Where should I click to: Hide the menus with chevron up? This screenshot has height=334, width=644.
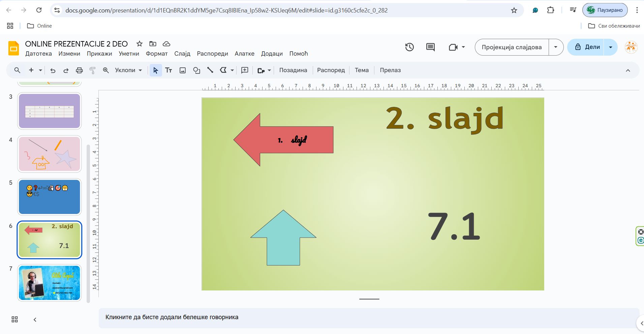click(x=628, y=70)
